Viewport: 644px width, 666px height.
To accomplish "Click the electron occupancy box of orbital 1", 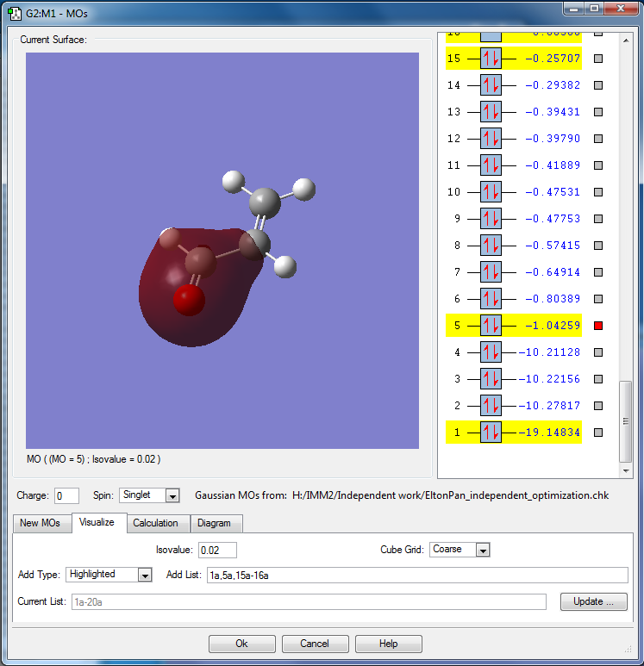I will click(x=491, y=433).
